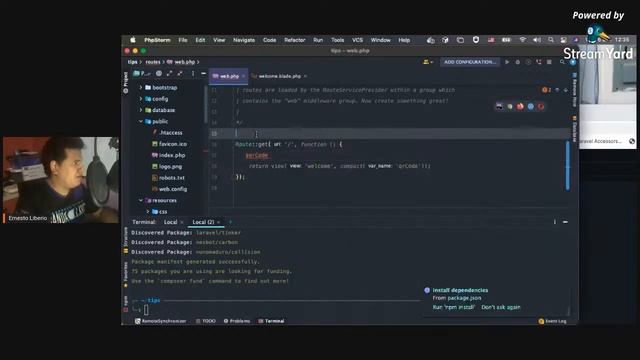Select web.config in project tree
Viewport: 640px width, 360px height.
[x=169, y=189]
